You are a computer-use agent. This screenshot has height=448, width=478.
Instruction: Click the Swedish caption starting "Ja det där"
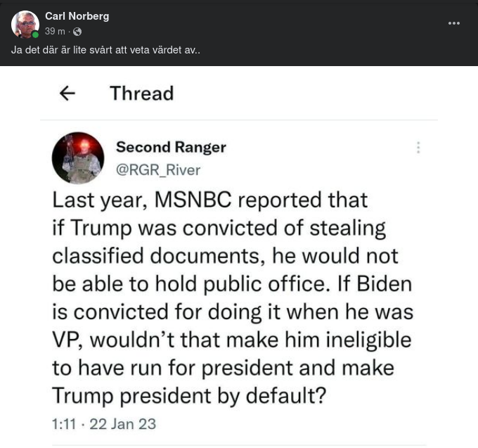pos(105,51)
